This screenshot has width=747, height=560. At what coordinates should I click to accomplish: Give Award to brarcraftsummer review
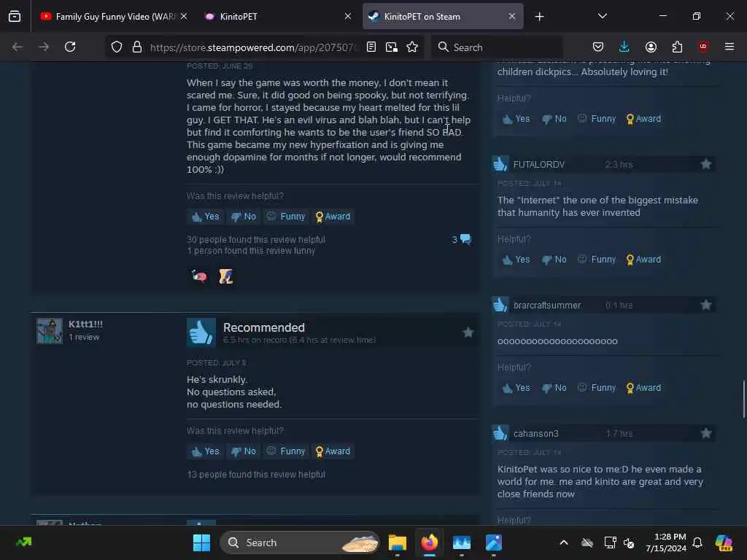pos(643,388)
